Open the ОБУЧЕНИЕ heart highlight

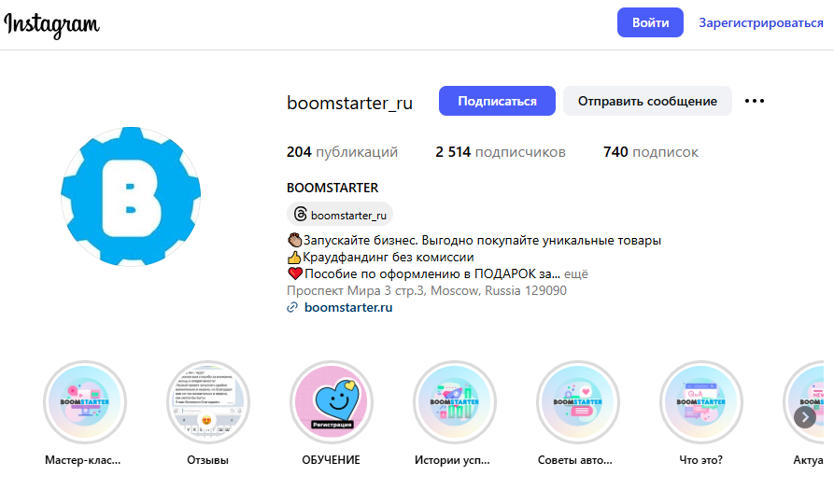pos(332,402)
